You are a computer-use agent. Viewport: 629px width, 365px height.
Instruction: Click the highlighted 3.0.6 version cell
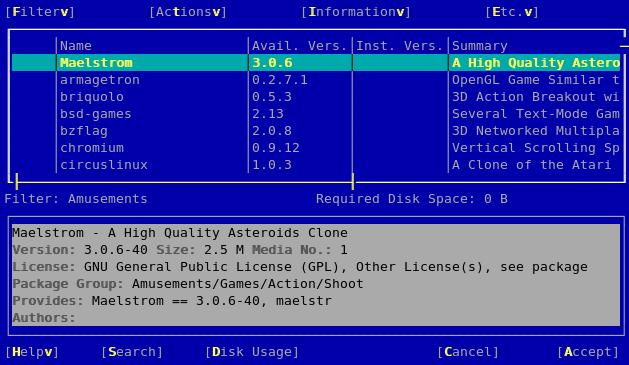(x=272, y=63)
